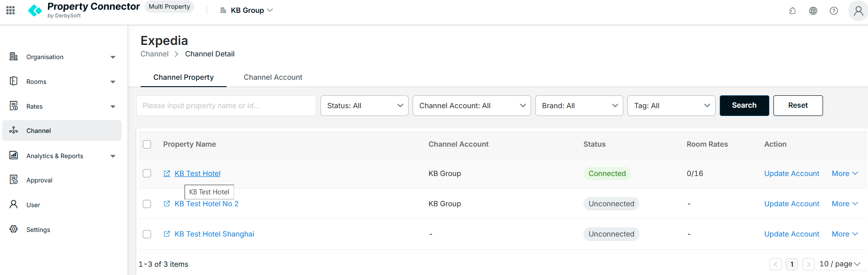Image resolution: width=868 pixels, height=275 pixels.
Task: Change the 10 / page size selector
Action: coord(840,264)
